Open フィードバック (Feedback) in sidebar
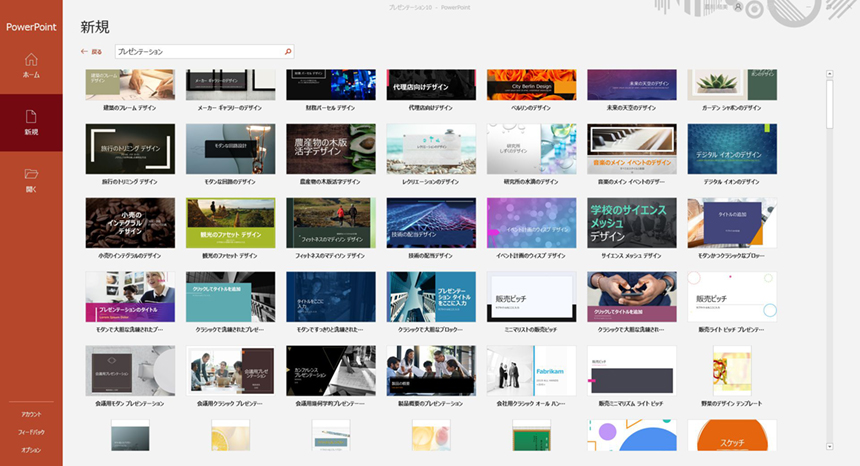The image size is (860, 466). [x=31, y=432]
